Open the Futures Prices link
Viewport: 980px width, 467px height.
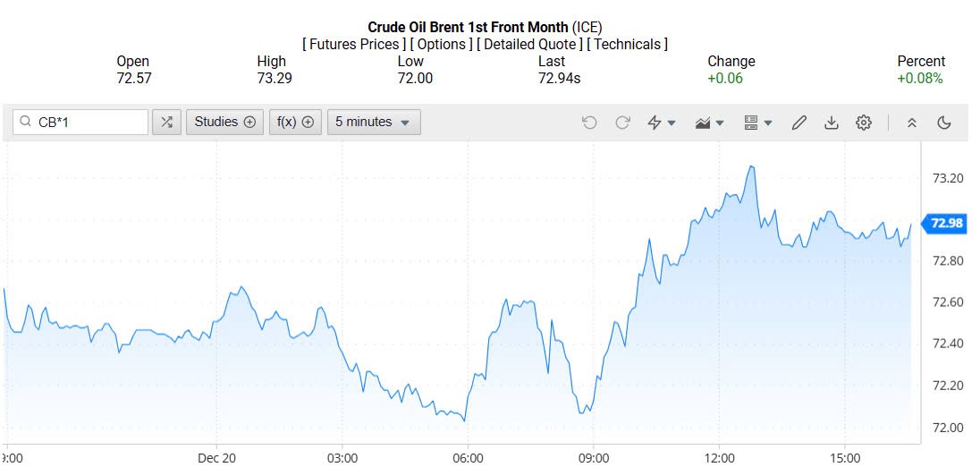[x=355, y=44]
